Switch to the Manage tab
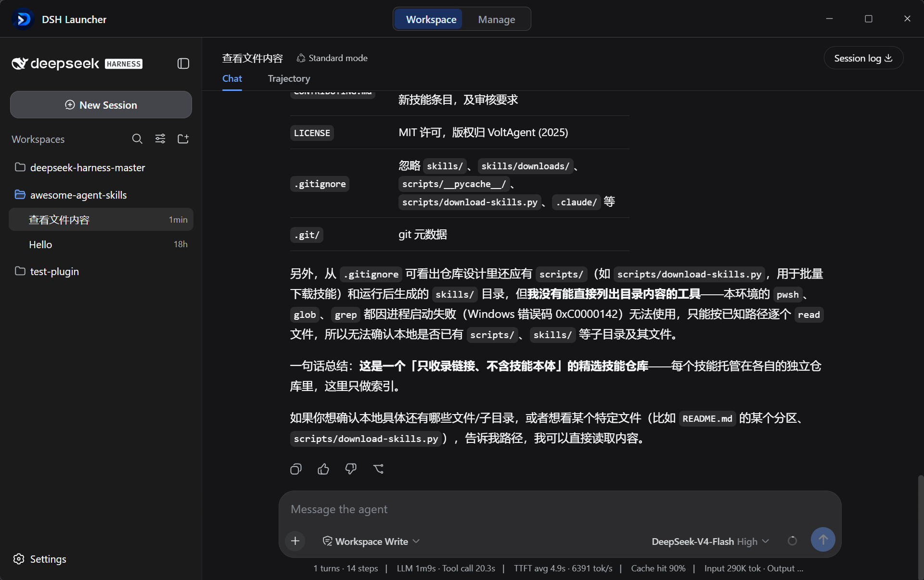This screenshot has height=580, width=924. 496,19
